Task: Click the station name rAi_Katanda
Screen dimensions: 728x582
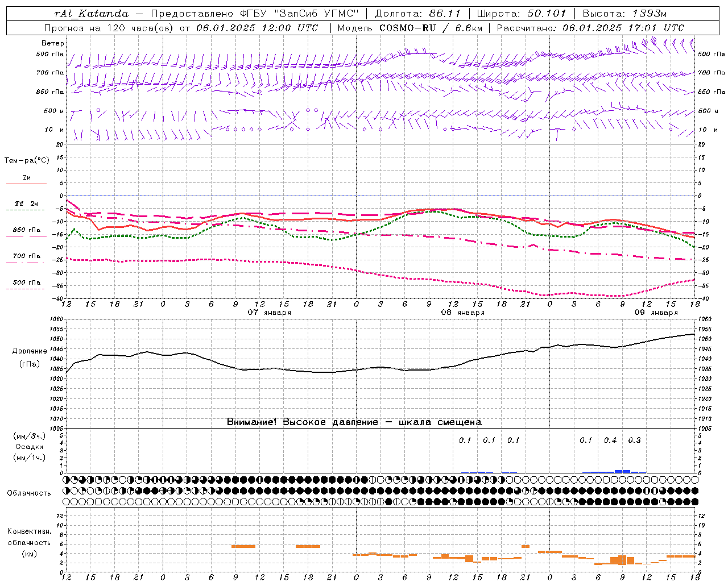Action: pyautogui.click(x=92, y=13)
